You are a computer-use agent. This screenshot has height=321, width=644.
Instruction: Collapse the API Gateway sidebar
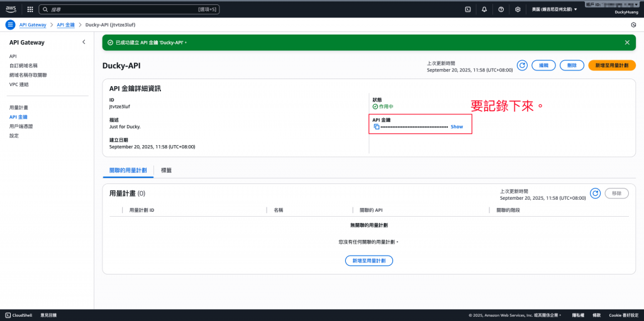pos(84,42)
